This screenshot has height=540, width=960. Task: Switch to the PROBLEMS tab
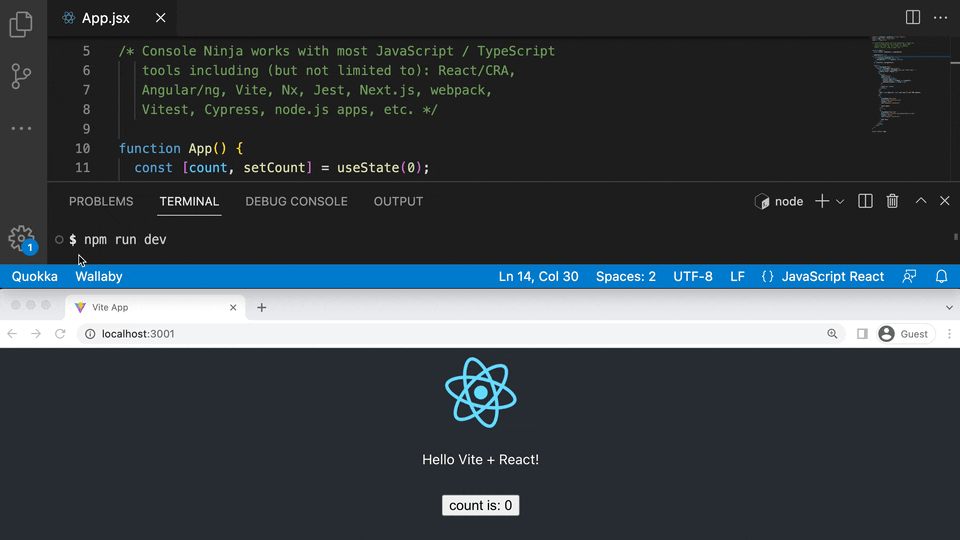click(101, 201)
